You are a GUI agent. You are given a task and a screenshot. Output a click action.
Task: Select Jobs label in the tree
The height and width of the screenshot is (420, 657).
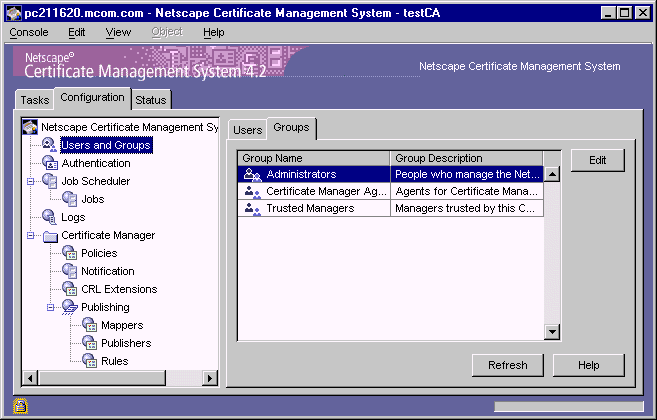(93, 199)
